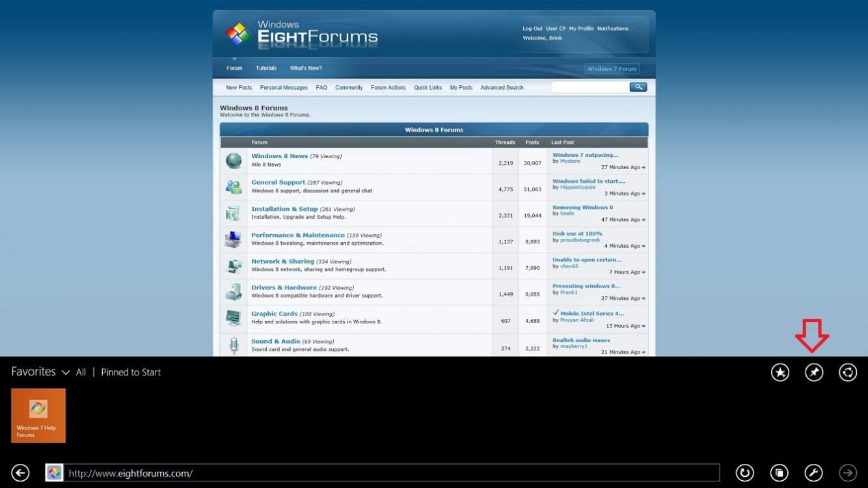Click go-to-last-post arrow for Graphic Cards row
The width and height of the screenshot is (868, 488).
644,326
